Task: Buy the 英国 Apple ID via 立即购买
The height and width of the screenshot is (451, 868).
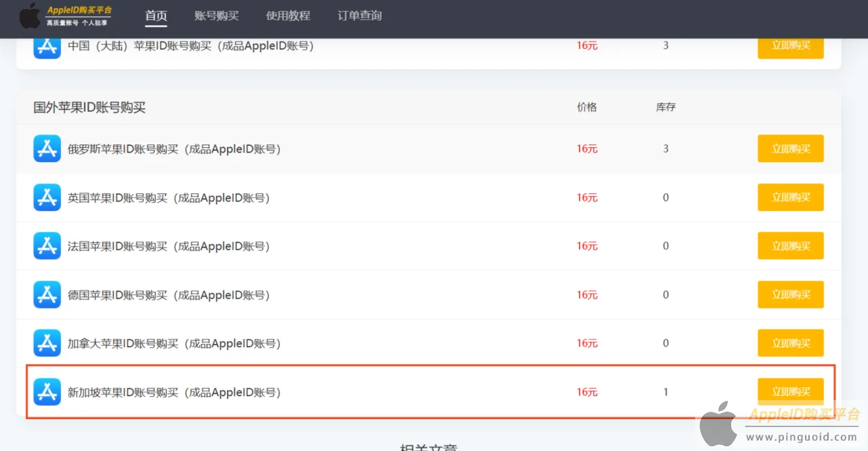Action: [x=791, y=197]
